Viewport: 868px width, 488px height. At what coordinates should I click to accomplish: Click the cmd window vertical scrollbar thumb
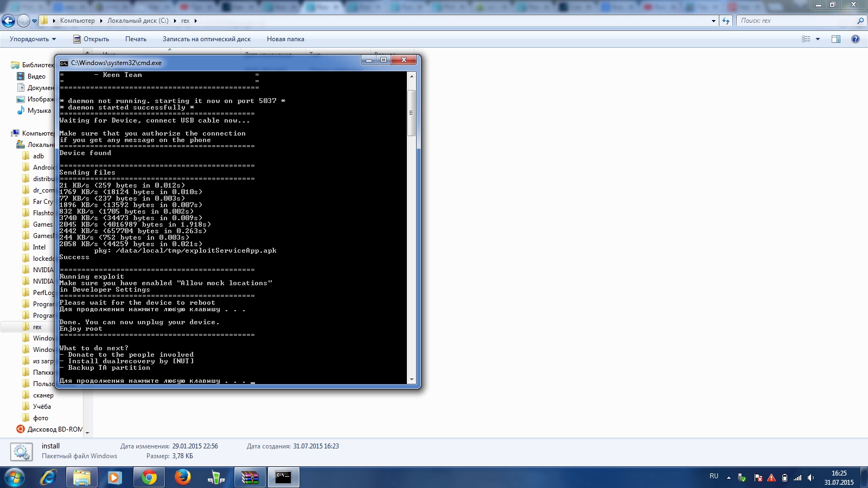point(411,113)
